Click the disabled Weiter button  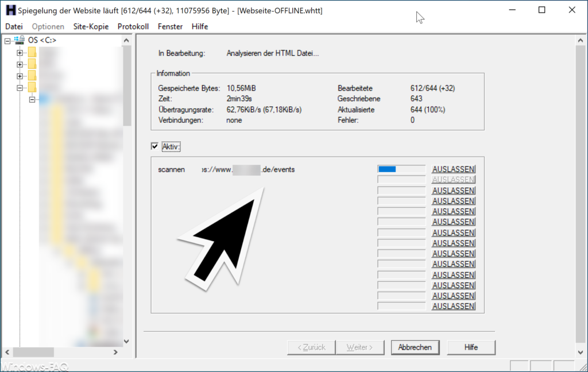click(360, 347)
